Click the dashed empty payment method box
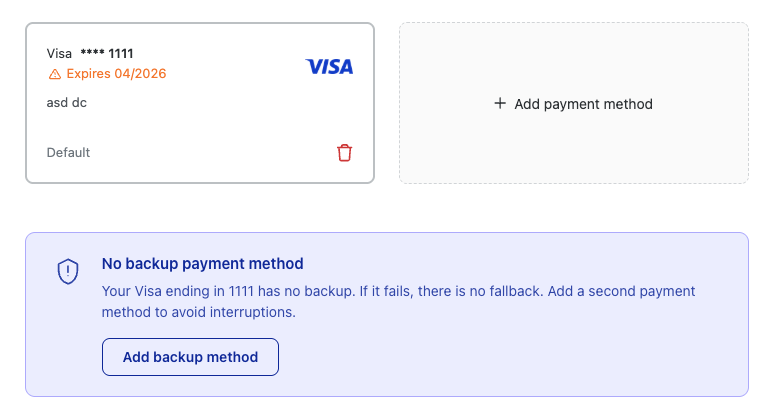 pos(573,150)
